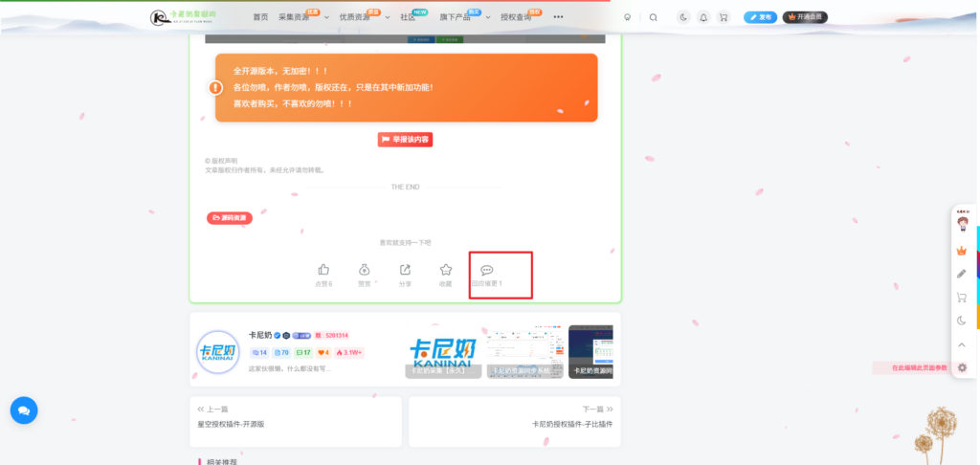The image size is (980, 465).
Task: Open the shopping cart in the header
Action: (x=723, y=17)
